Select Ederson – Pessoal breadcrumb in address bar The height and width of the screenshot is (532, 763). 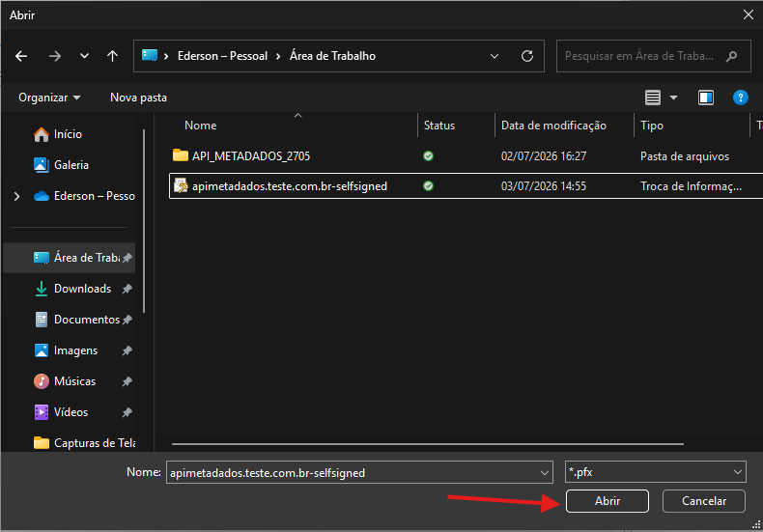pos(222,56)
